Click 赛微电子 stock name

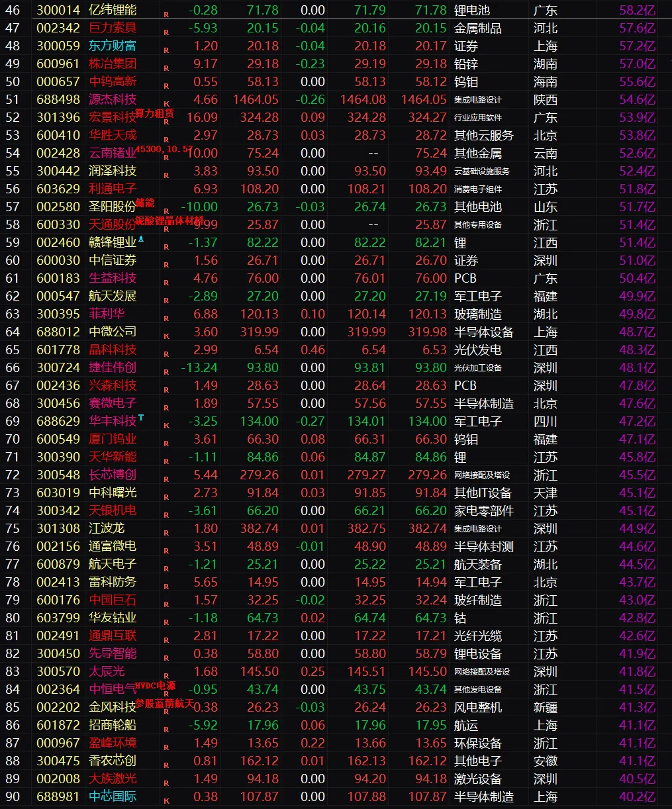click(x=113, y=403)
